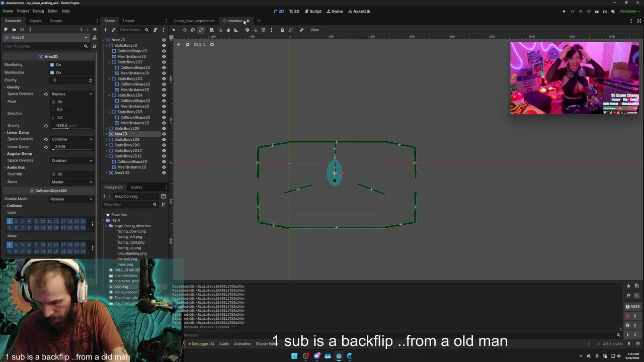
Task: Enable the Audio Bus Override checkbox
Action: tap(53, 174)
